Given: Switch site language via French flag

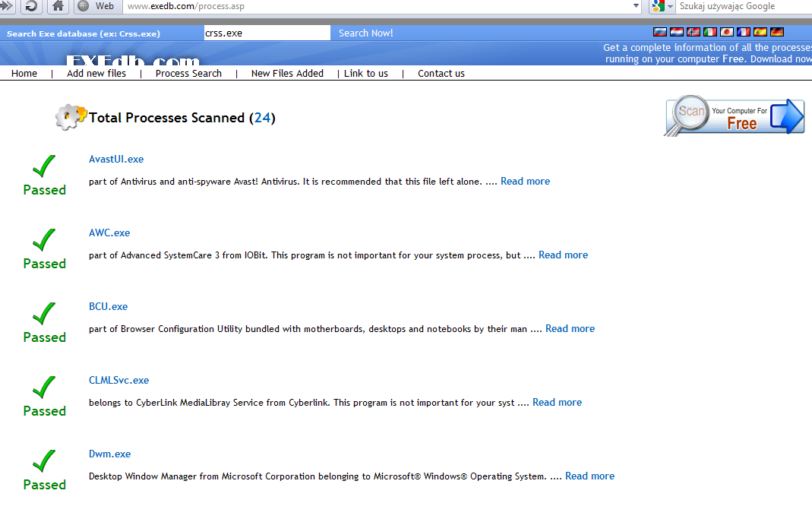Looking at the screenshot, I should click(x=743, y=32).
